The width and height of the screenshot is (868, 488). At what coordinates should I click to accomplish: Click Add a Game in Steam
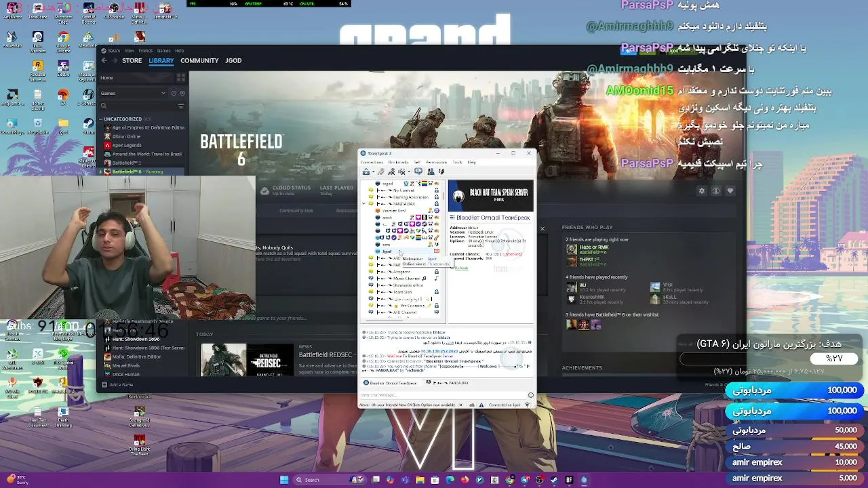[x=117, y=385]
